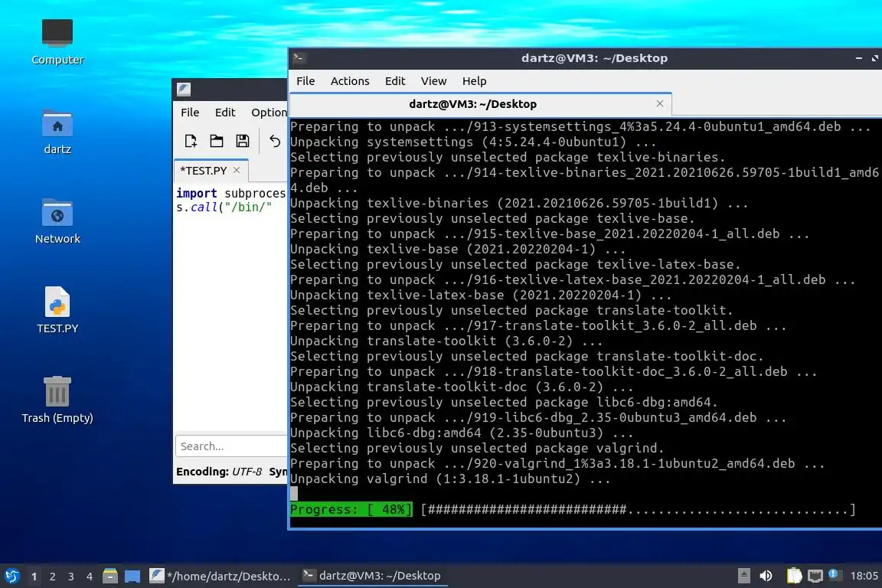Open the terminal View menu
Image resolution: width=882 pixels, height=588 pixels.
(x=433, y=81)
